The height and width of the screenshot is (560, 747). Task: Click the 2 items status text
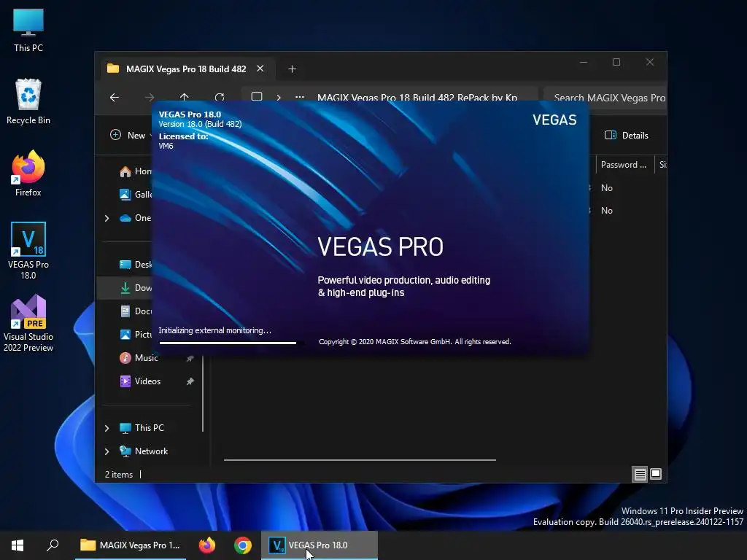pos(119,475)
